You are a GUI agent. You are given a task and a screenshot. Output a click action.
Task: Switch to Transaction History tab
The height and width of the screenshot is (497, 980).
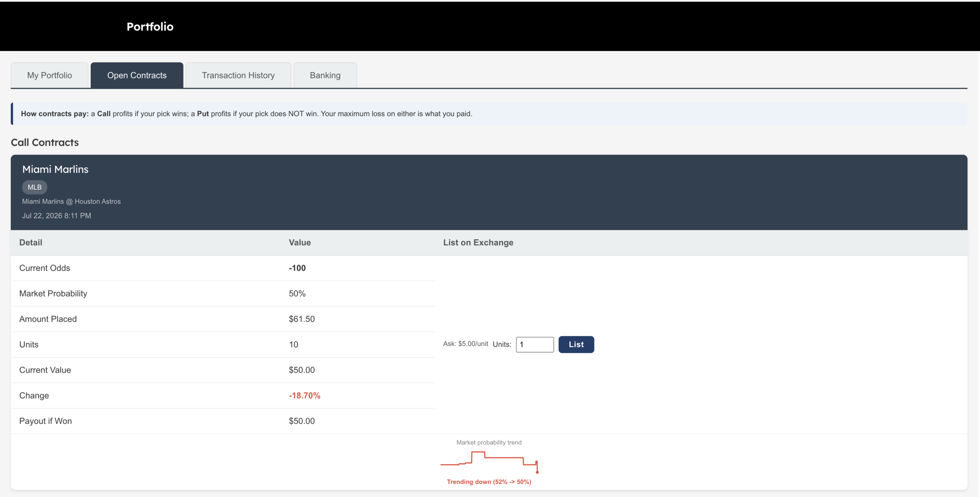point(238,75)
